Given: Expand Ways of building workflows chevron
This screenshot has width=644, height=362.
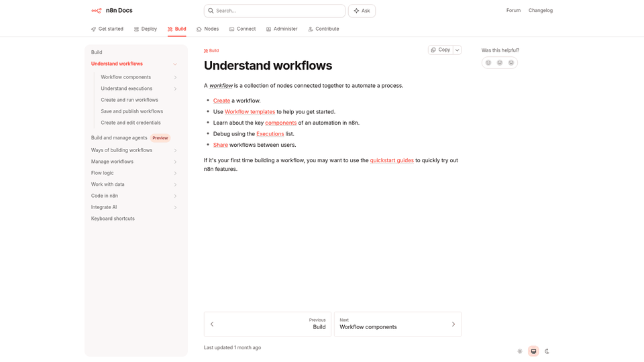Looking at the screenshot, I should point(175,150).
